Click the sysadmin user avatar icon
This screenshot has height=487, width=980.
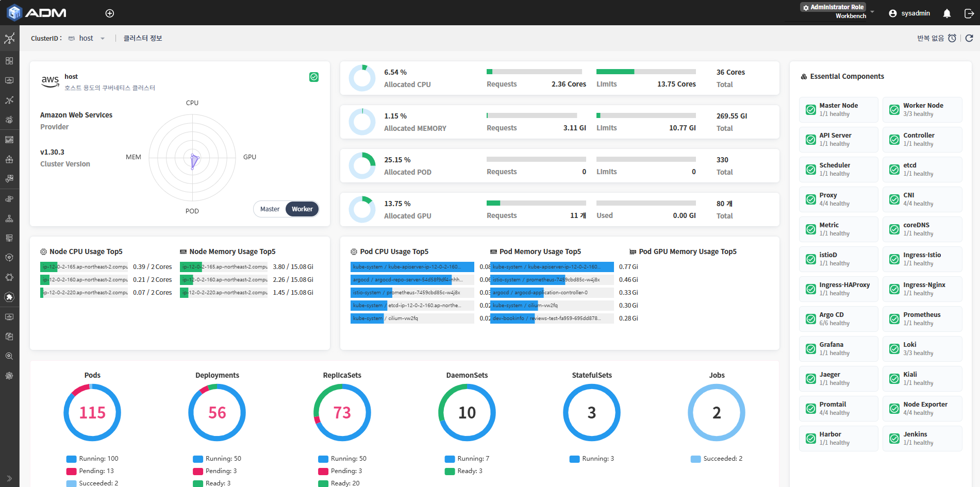coord(893,13)
